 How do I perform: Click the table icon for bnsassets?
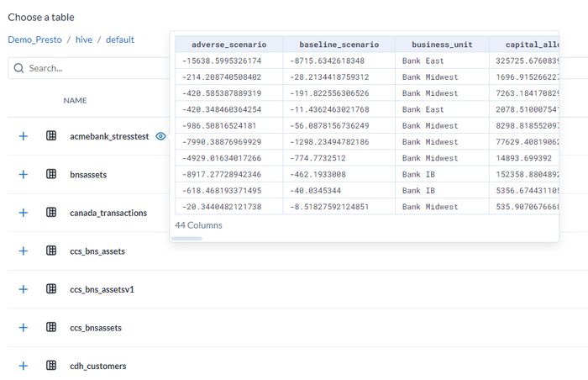[51, 174]
